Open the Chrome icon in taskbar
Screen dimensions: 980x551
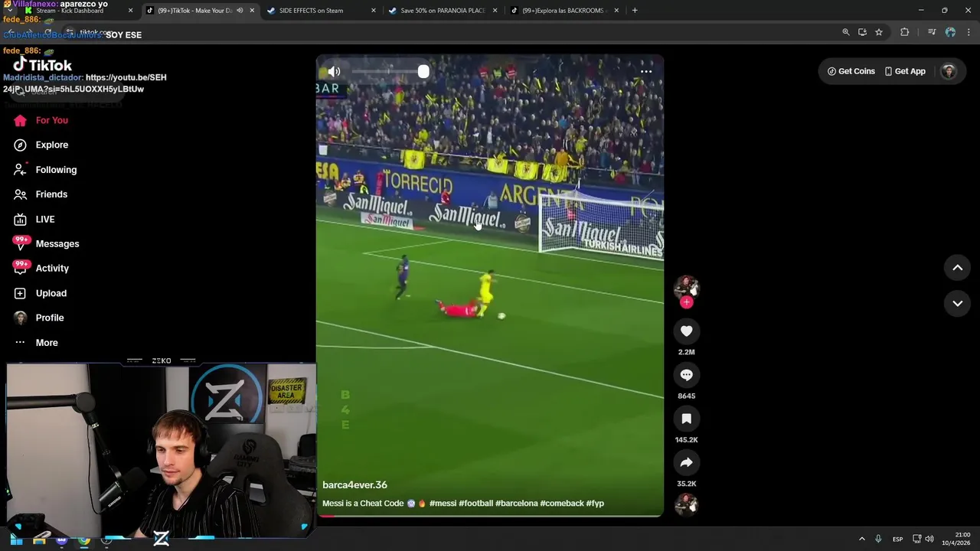click(x=84, y=540)
